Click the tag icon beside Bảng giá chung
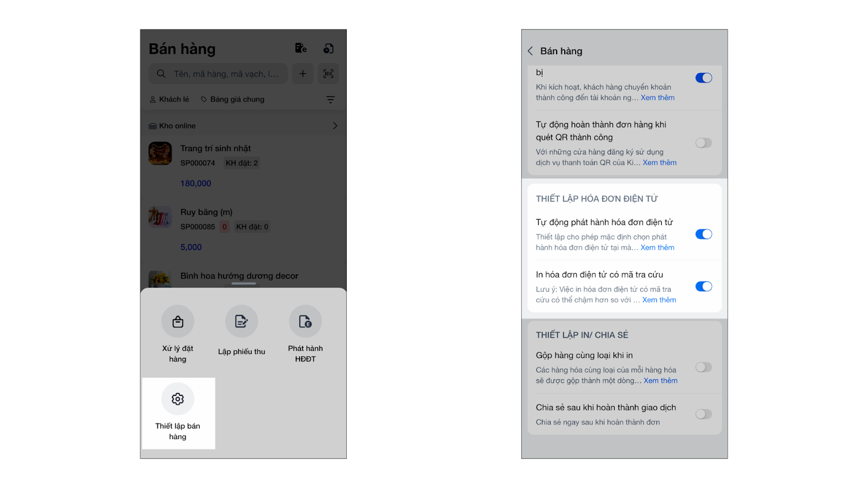The height and width of the screenshot is (488, 868). [x=204, y=100]
